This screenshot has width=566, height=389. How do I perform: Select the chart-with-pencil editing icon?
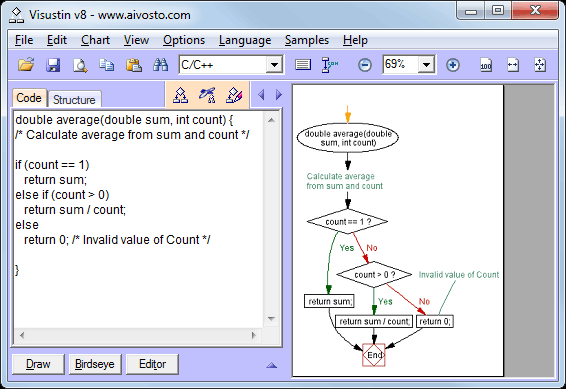click(x=234, y=95)
